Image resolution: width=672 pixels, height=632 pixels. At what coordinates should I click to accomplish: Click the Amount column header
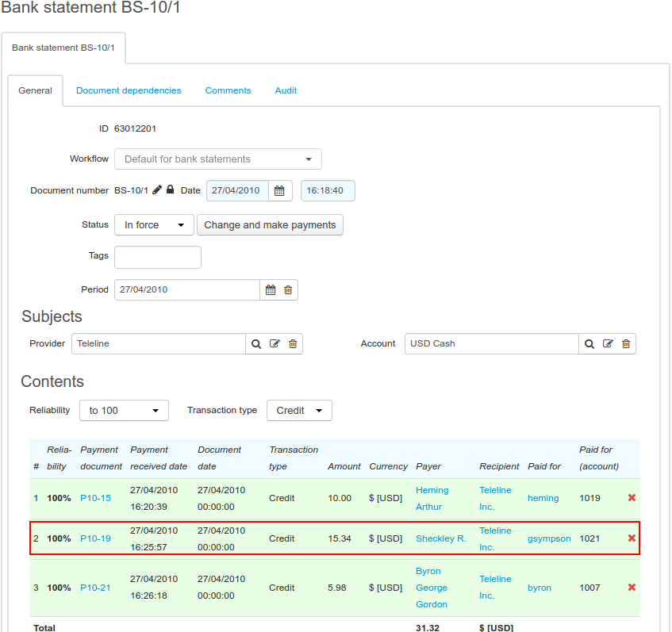(x=344, y=466)
